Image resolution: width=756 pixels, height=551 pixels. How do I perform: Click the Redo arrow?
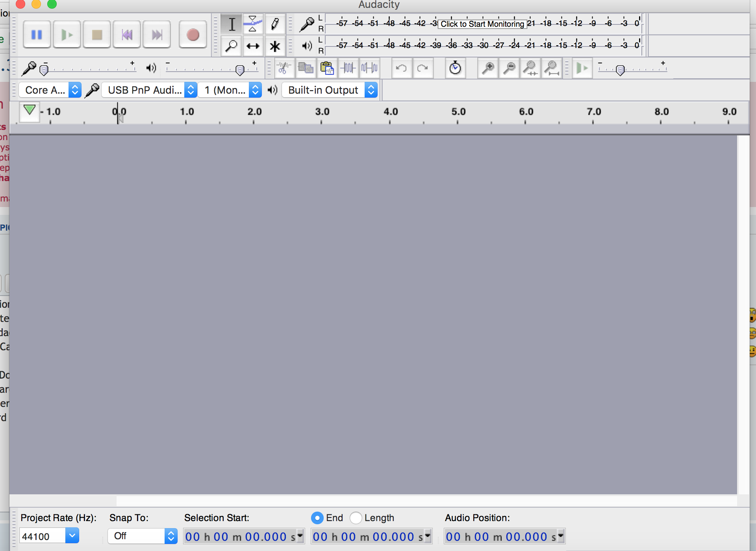pos(423,68)
